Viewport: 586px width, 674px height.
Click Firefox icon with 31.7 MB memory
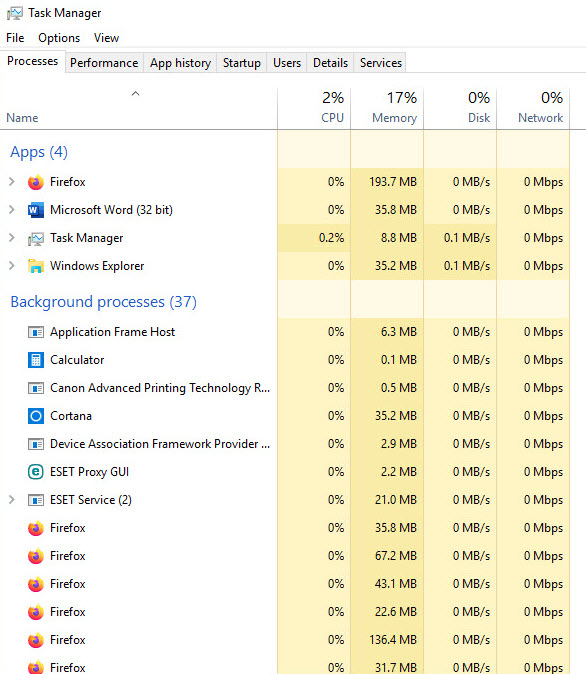[36, 667]
